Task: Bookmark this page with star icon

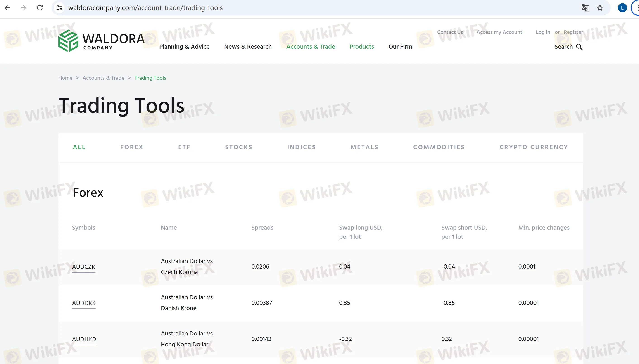Action: click(x=600, y=8)
